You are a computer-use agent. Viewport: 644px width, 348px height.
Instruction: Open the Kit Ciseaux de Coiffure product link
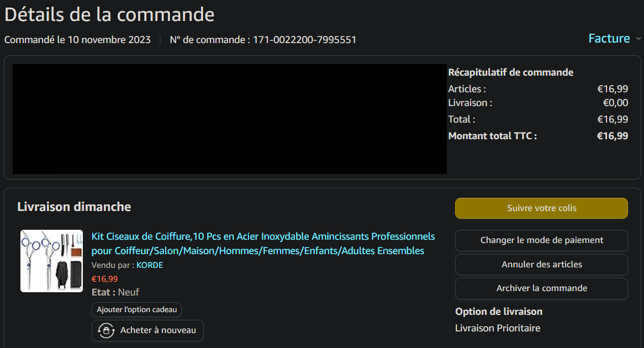(x=263, y=244)
